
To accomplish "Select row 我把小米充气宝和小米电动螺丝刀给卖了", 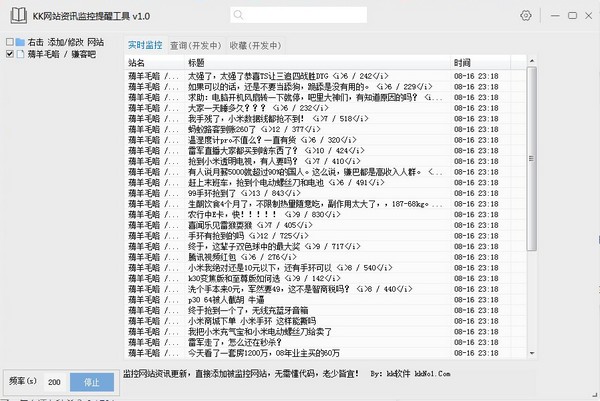I will 325,332.
